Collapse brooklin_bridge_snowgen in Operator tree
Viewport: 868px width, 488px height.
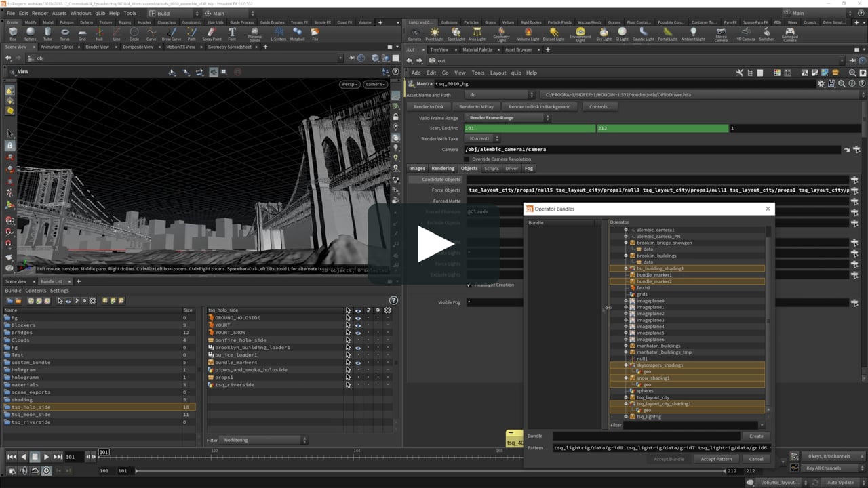click(x=625, y=243)
